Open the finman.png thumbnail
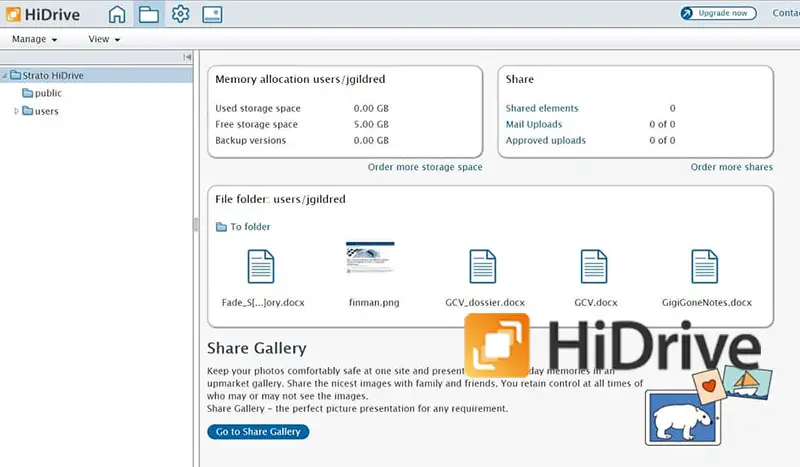 point(370,257)
